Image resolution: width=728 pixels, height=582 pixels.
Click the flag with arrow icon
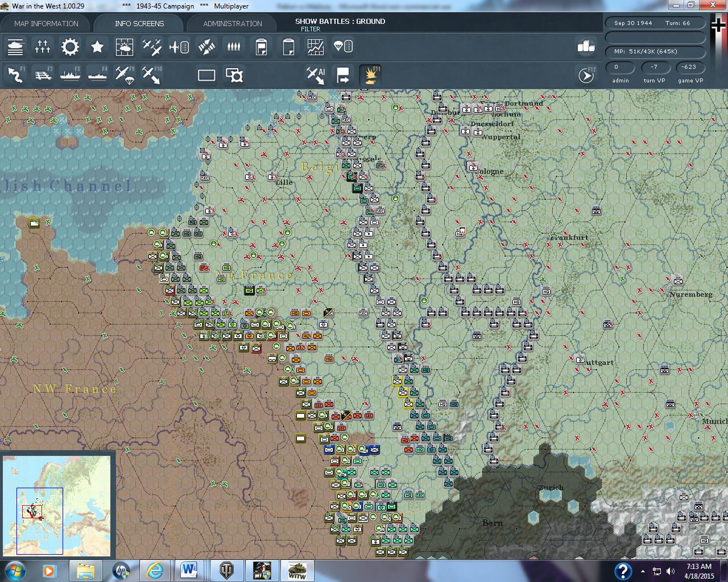343,75
